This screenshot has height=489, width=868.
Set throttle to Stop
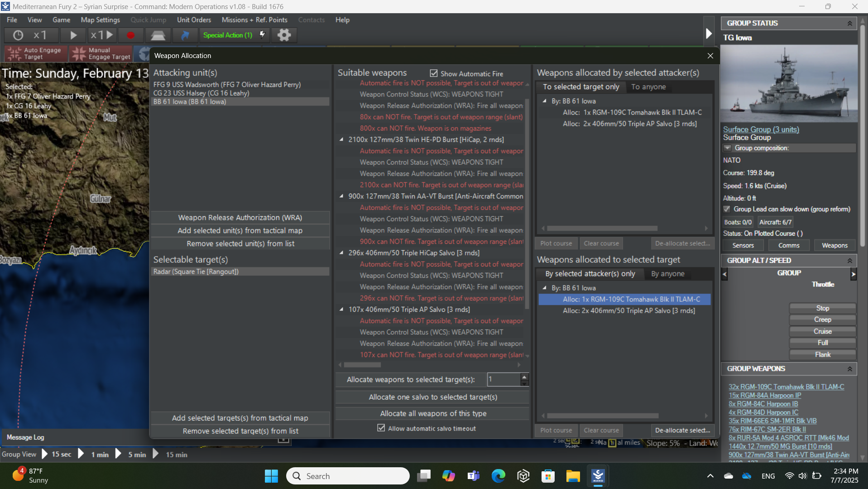822,308
